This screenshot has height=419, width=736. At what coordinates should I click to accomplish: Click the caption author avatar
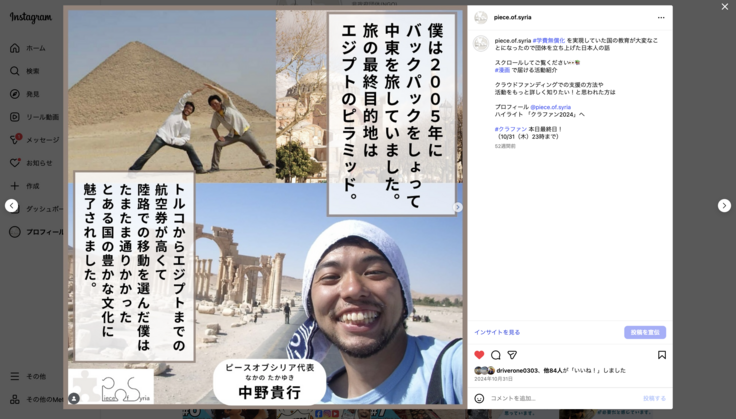pyautogui.click(x=481, y=44)
